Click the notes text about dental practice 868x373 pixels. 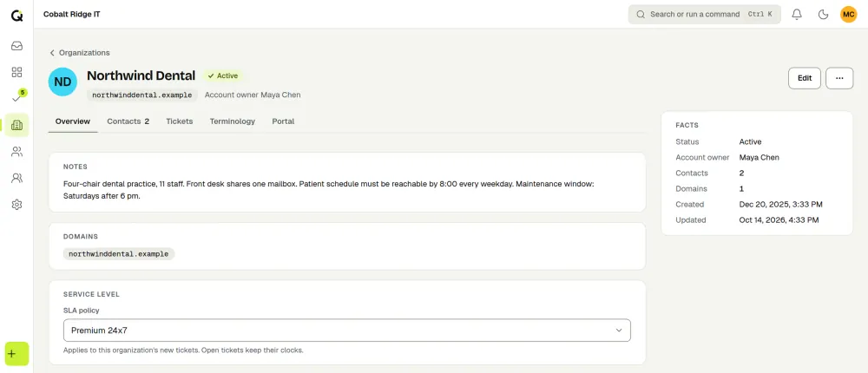(329, 189)
